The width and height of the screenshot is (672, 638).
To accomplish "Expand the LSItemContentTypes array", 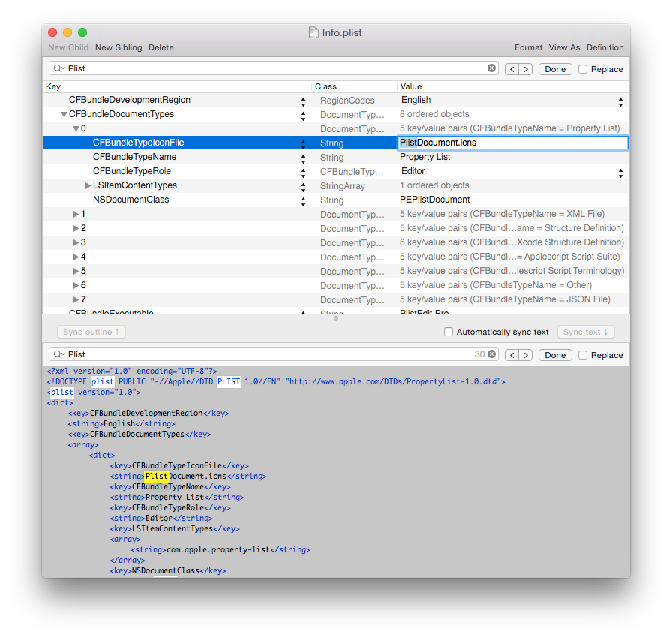I will (x=88, y=185).
